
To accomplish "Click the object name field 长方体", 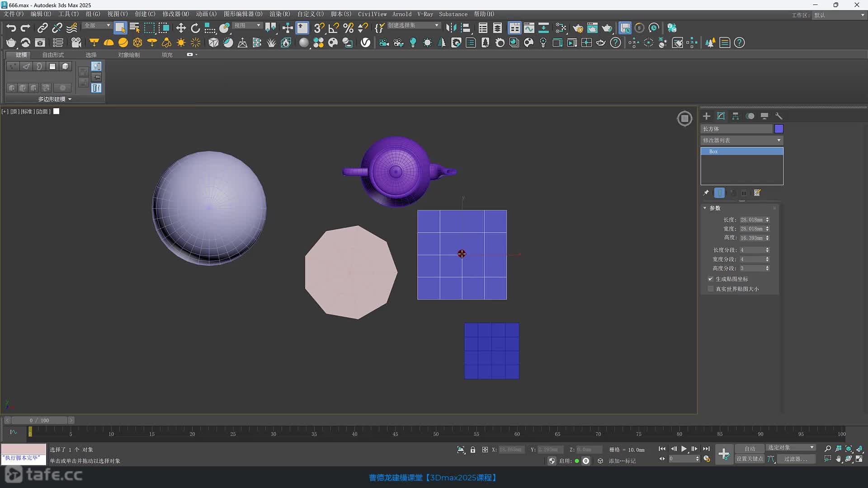I will click(x=736, y=129).
